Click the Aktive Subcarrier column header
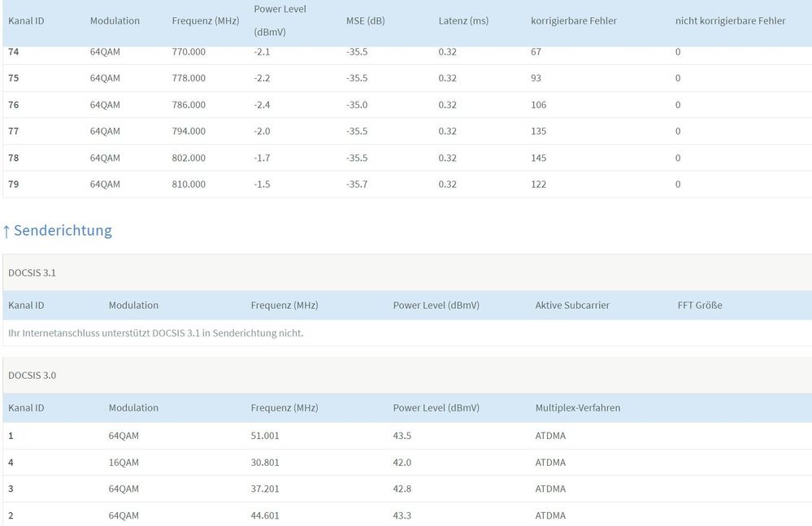 click(x=572, y=306)
